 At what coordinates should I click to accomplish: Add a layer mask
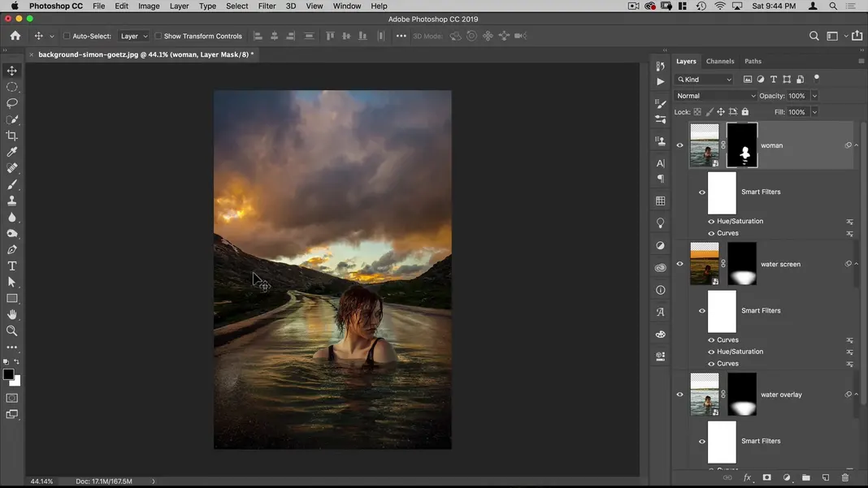(766, 477)
